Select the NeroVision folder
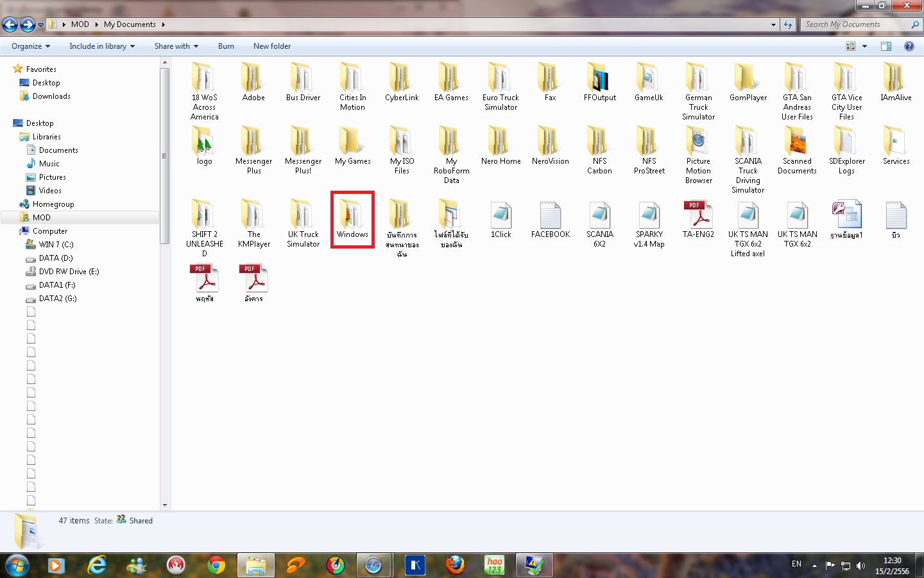 click(551, 145)
